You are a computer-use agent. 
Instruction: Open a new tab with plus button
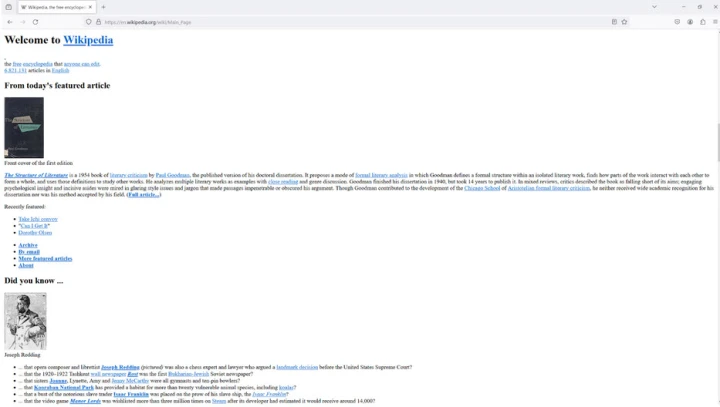click(103, 7)
